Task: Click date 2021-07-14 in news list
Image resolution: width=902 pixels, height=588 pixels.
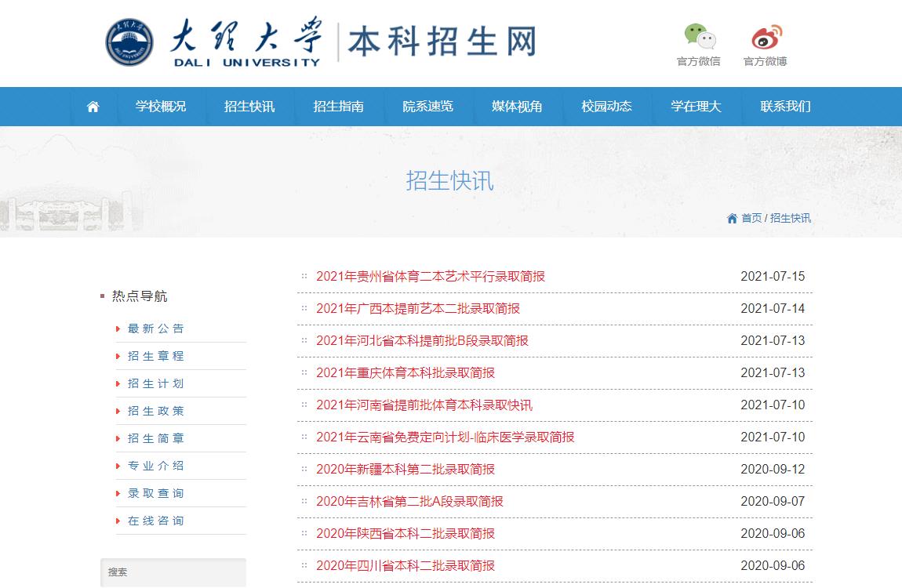Action: pos(773,309)
